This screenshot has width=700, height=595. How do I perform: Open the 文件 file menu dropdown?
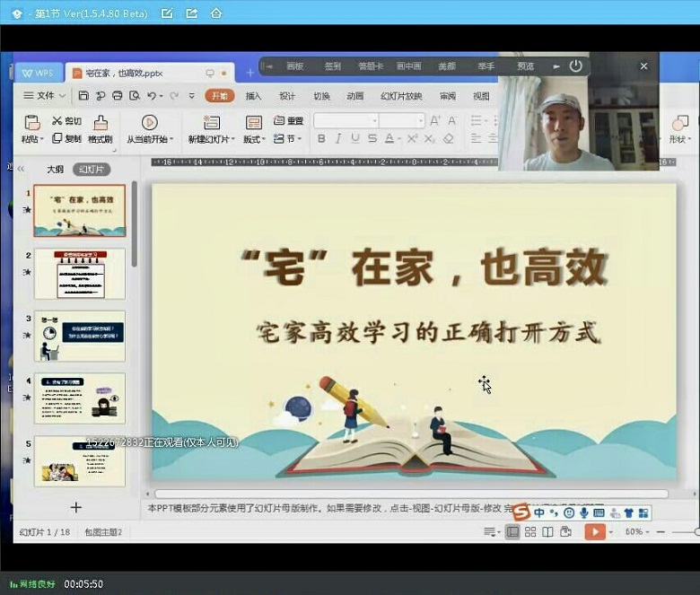[x=45, y=96]
